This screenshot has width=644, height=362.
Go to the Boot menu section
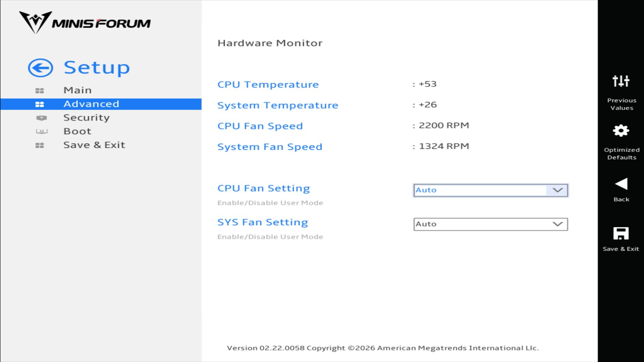77,131
